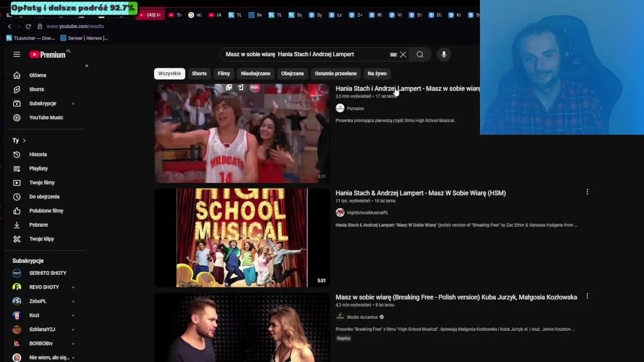Image resolution: width=644 pixels, height=362 pixels.
Task: Click the YouTube search input field
Action: [x=304, y=54]
